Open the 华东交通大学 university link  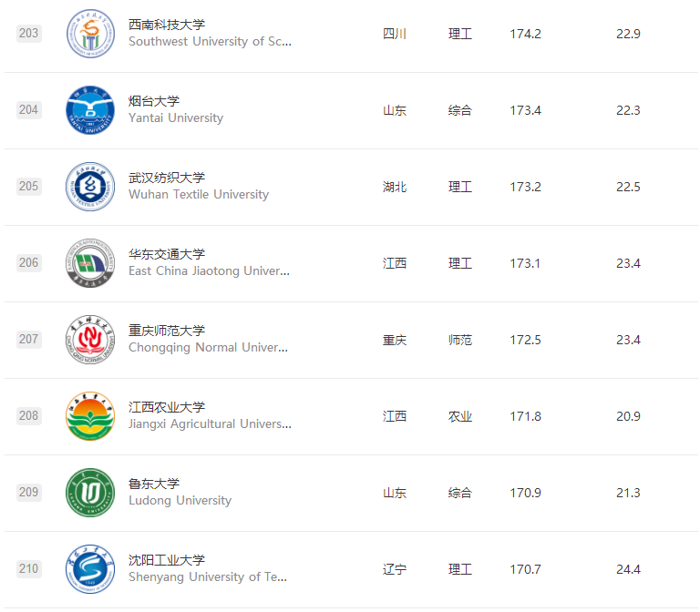tap(167, 254)
